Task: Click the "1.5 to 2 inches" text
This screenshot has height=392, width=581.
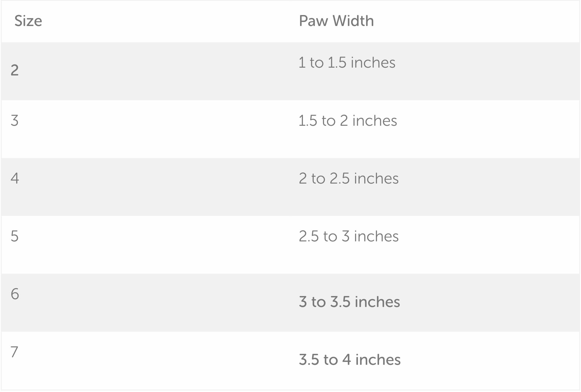Action: pos(348,121)
